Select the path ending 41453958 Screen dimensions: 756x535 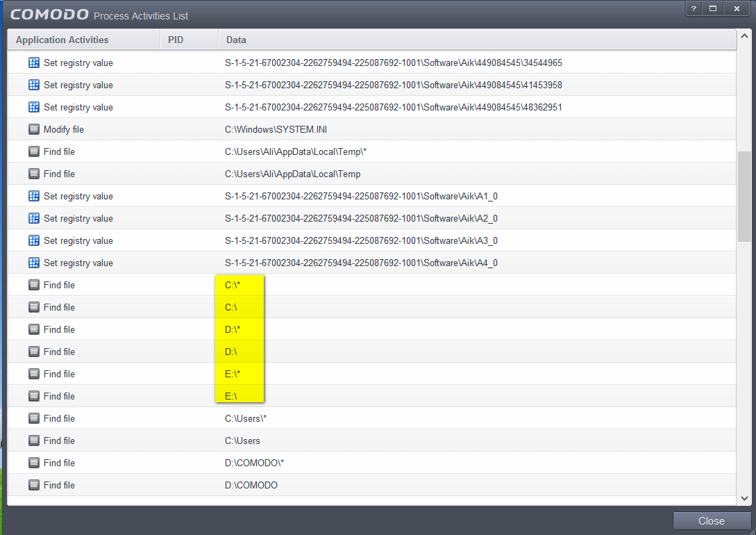[394, 85]
